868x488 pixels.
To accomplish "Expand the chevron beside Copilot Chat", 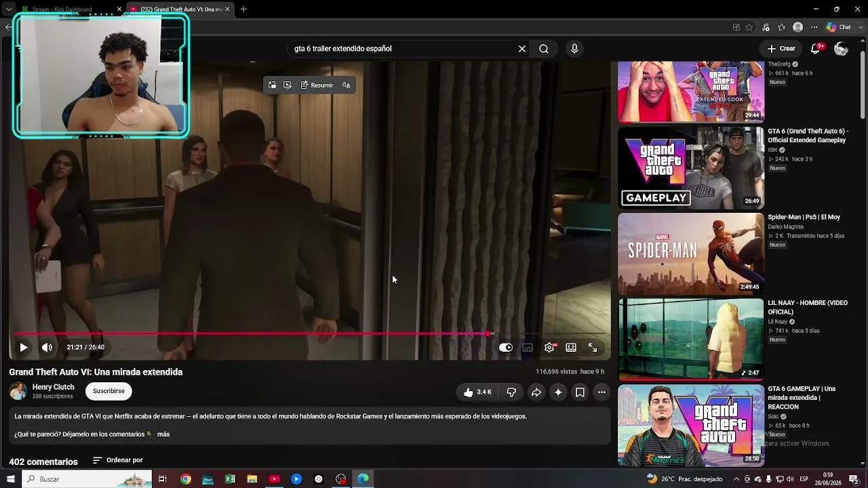I will point(859,27).
